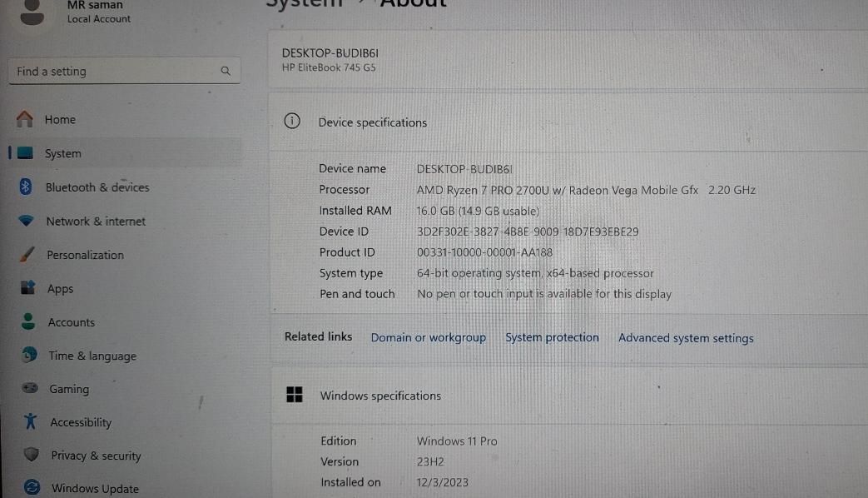Click the Windows Update sync icon
Image resolution: width=868 pixels, height=498 pixels.
tap(32, 487)
